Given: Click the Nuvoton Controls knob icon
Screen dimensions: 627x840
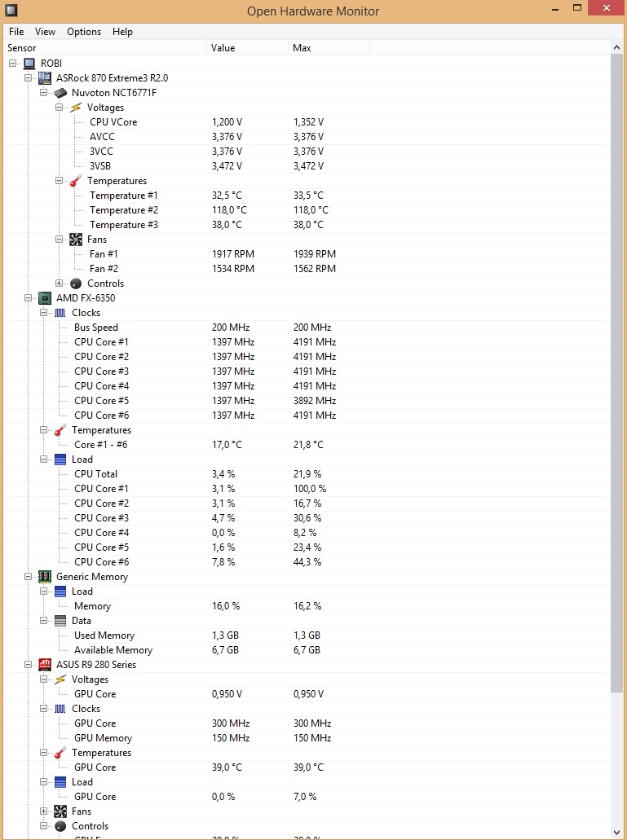Looking at the screenshot, I should pos(76,284).
